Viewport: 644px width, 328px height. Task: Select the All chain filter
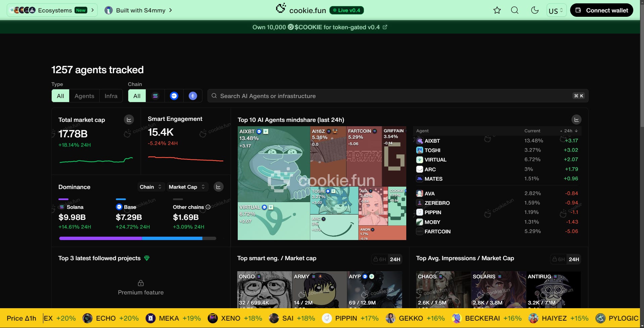(137, 96)
